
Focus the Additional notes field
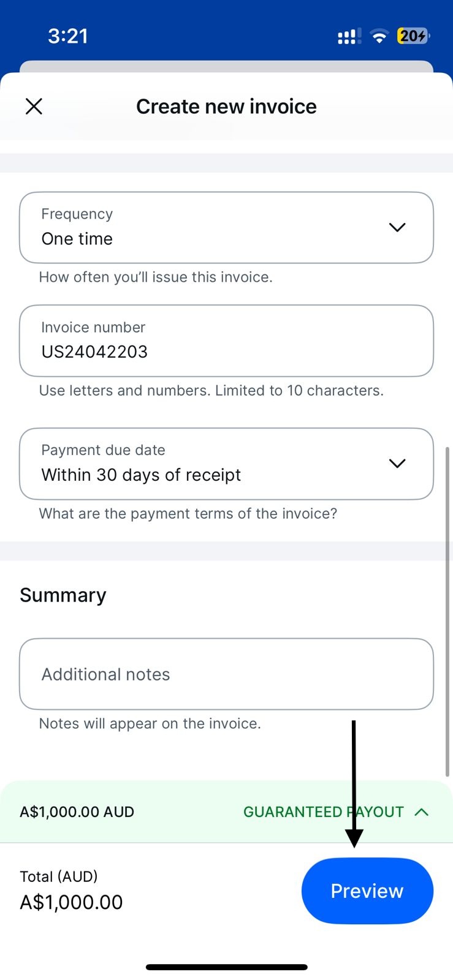(x=226, y=674)
